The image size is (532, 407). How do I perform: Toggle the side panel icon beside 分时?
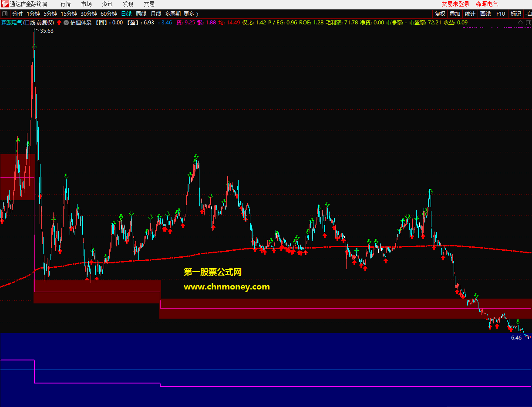click(x=5, y=14)
